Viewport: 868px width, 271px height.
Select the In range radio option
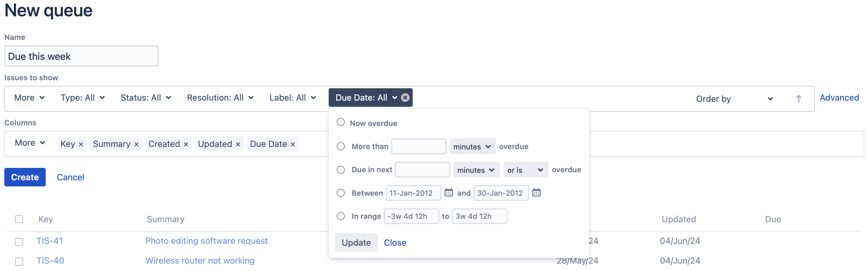[341, 216]
